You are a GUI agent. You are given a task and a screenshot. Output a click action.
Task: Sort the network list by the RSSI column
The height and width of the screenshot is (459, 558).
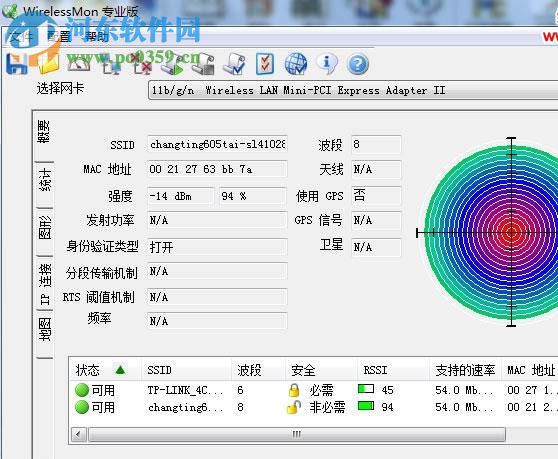click(x=394, y=370)
